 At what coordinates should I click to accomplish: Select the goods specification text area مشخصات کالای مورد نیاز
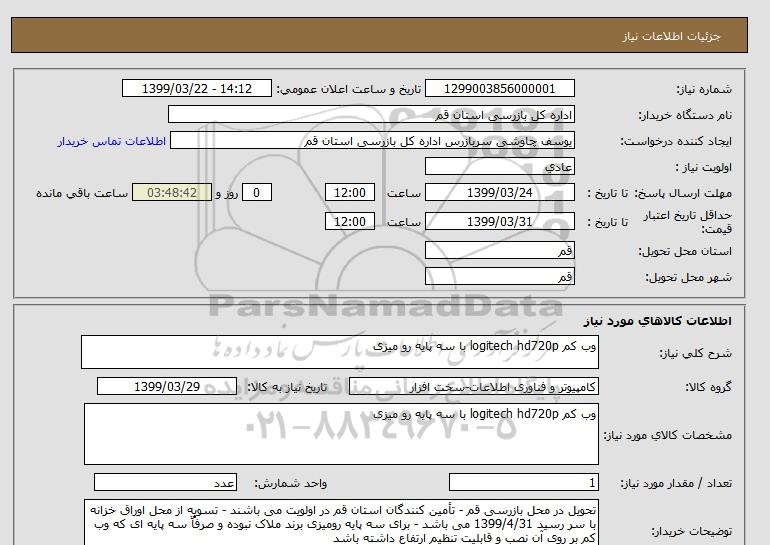(341, 434)
